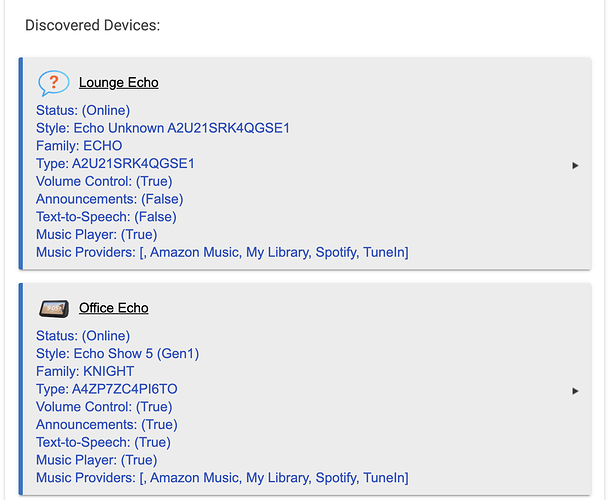
Task: Click Office Echo Announcements True line
Action: click(107, 425)
